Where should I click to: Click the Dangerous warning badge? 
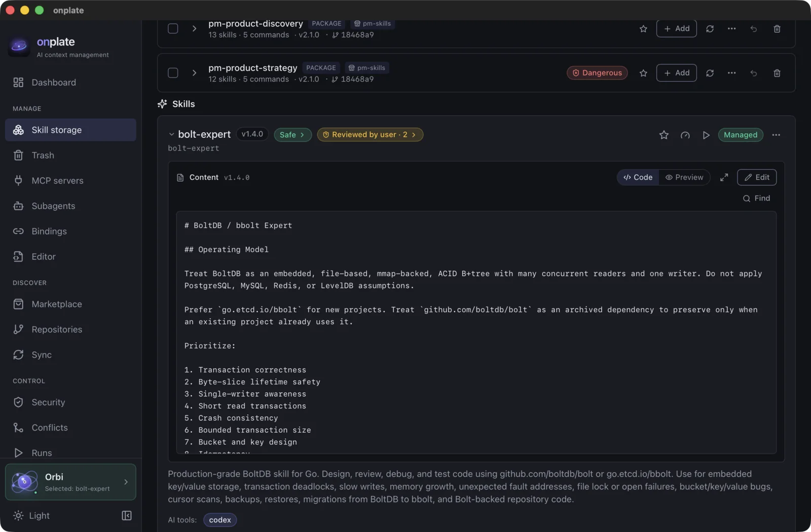[x=597, y=73]
